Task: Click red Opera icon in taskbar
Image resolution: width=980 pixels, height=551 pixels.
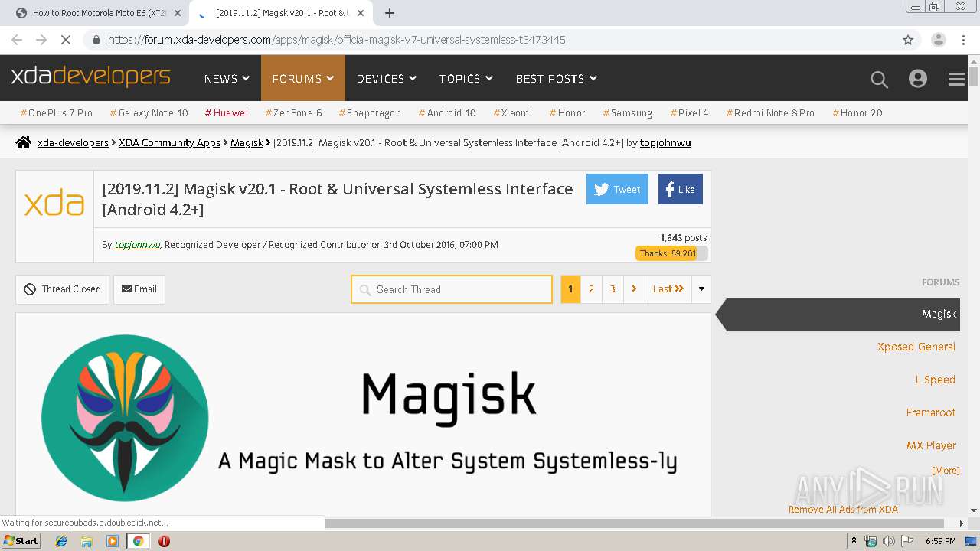Action: [x=164, y=541]
